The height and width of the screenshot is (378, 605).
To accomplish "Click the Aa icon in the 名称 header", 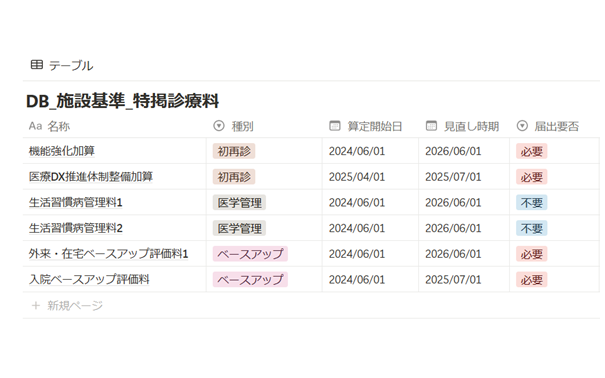I will 35,126.
